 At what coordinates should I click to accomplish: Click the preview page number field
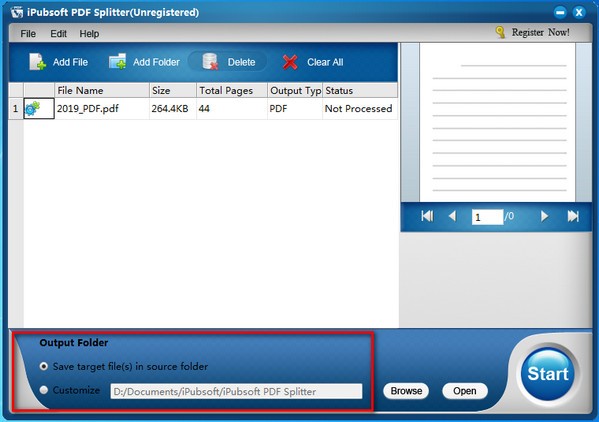pyautogui.click(x=487, y=217)
